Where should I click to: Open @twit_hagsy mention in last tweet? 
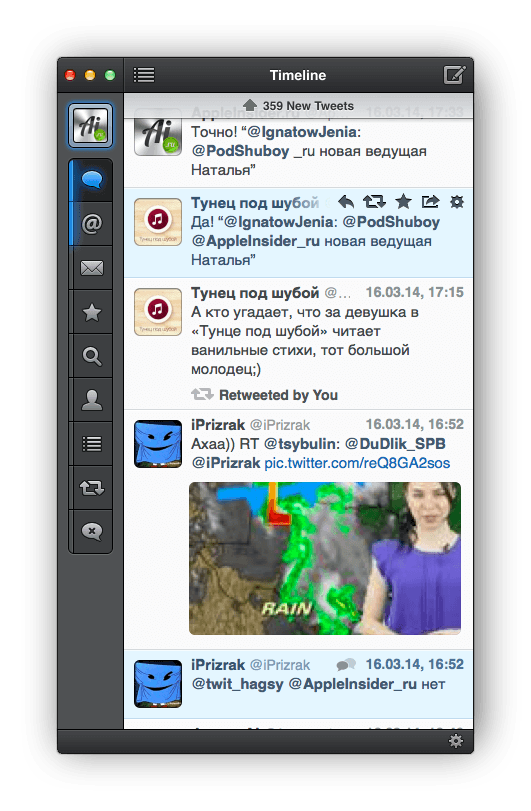point(237,684)
